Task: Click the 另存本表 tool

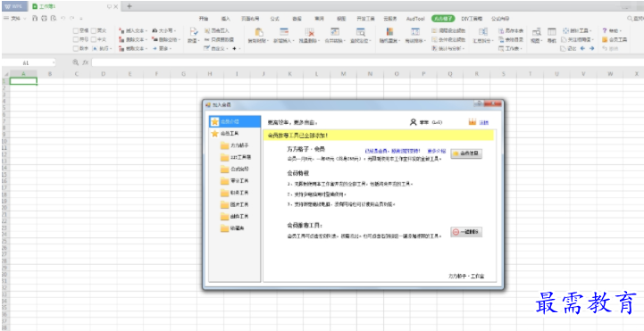Action: coord(511,30)
